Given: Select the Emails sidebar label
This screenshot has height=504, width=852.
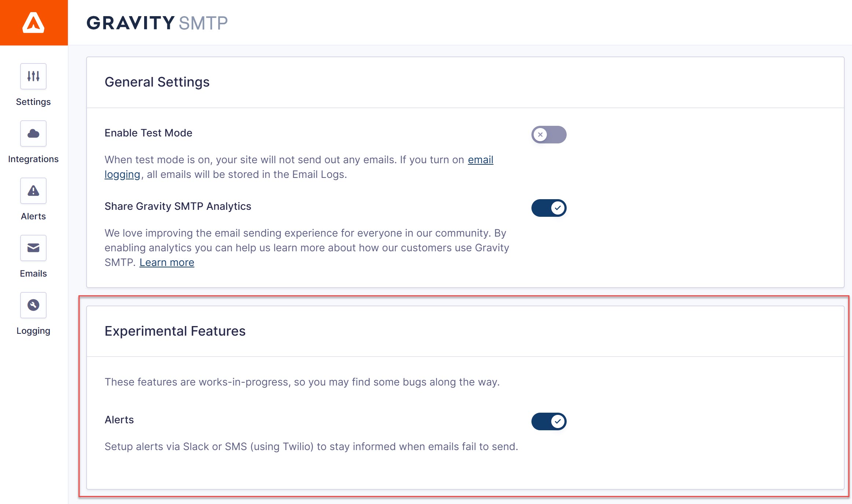Looking at the screenshot, I should [x=33, y=274].
